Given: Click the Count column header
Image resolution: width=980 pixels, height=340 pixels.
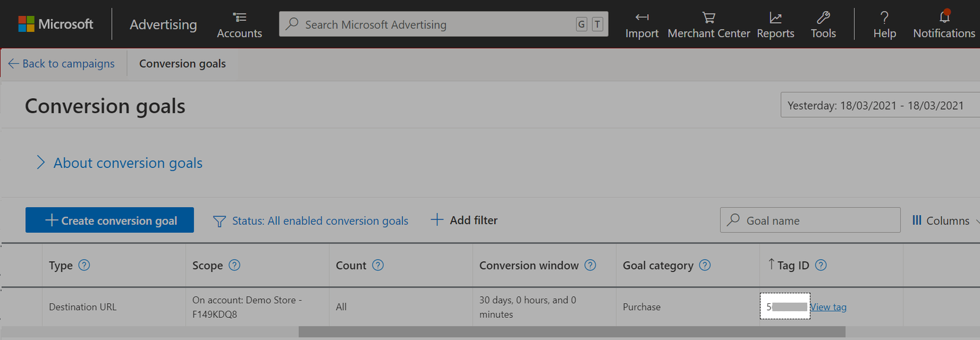Looking at the screenshot, I should click(351, 265).
